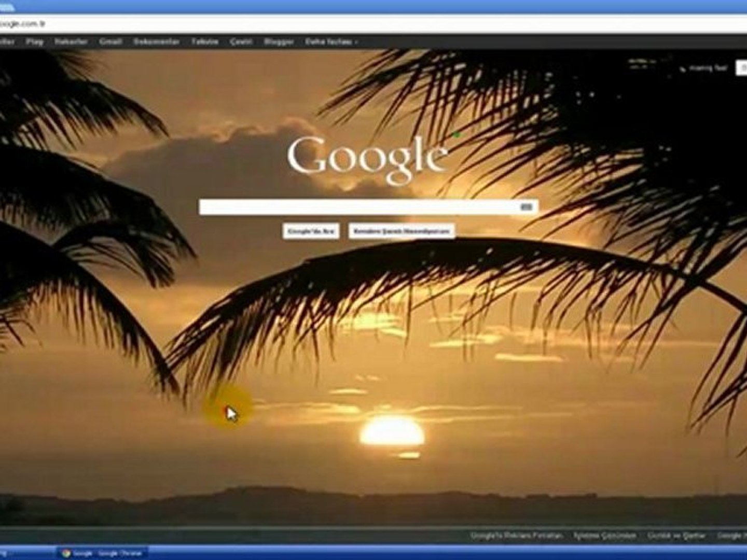747x560 pixels.
Task: Click the account name at top right
Action: (x=708, y=68)
